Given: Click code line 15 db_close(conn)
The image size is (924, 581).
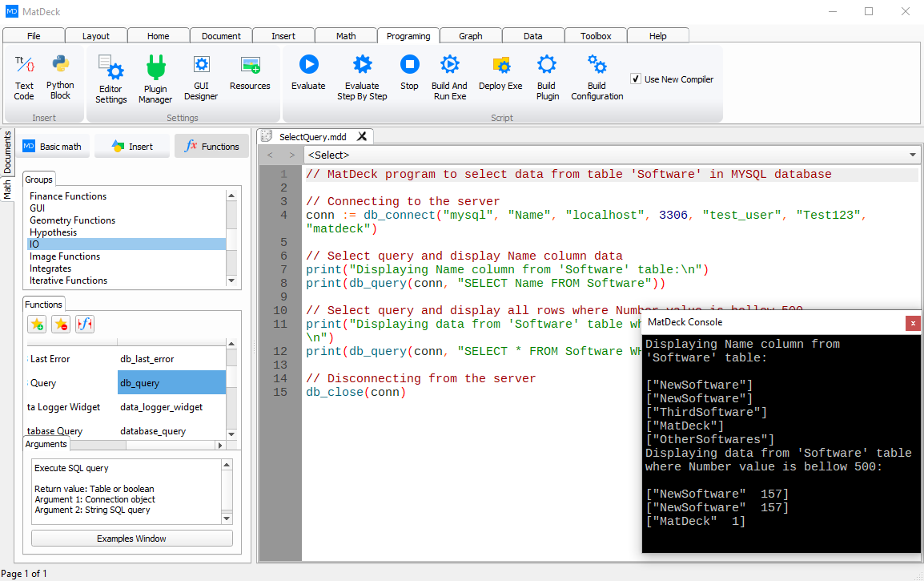Looking at the screenshot, I should click(x=356, y=392).
